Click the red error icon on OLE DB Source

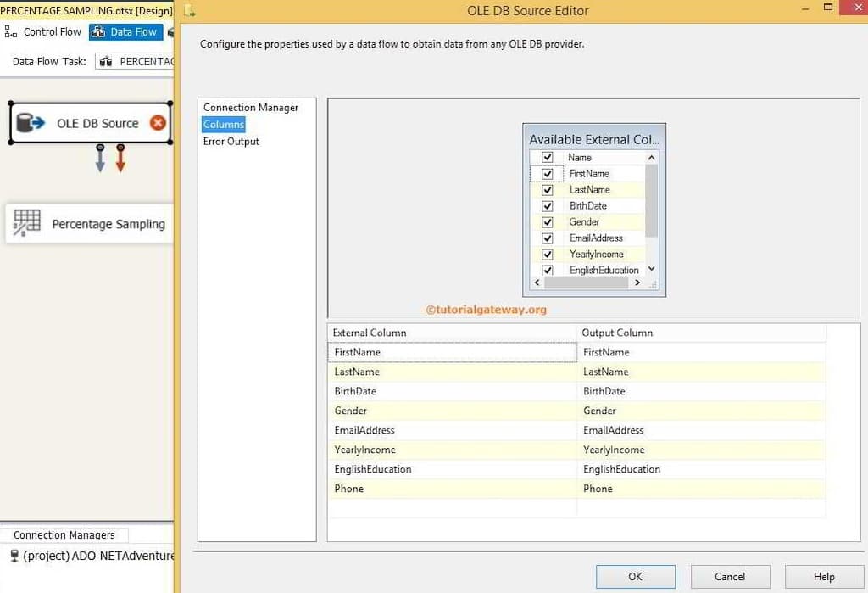click(158, 122)
